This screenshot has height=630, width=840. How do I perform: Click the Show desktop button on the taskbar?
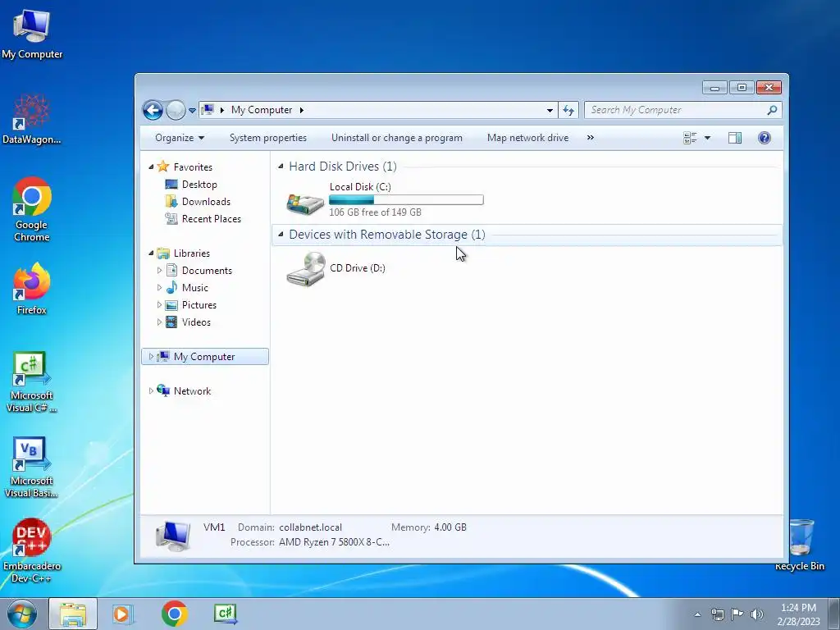pos(834,614)
